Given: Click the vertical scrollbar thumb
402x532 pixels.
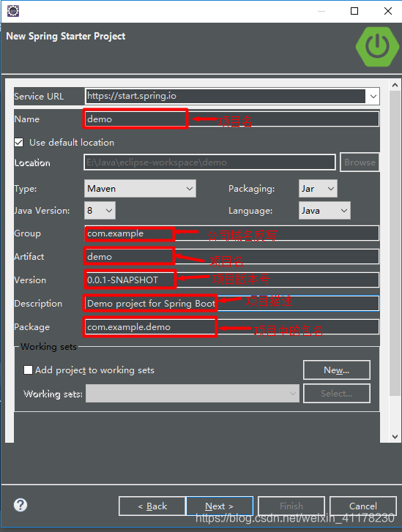Looking at the screenshot, I should coord(395,243).
